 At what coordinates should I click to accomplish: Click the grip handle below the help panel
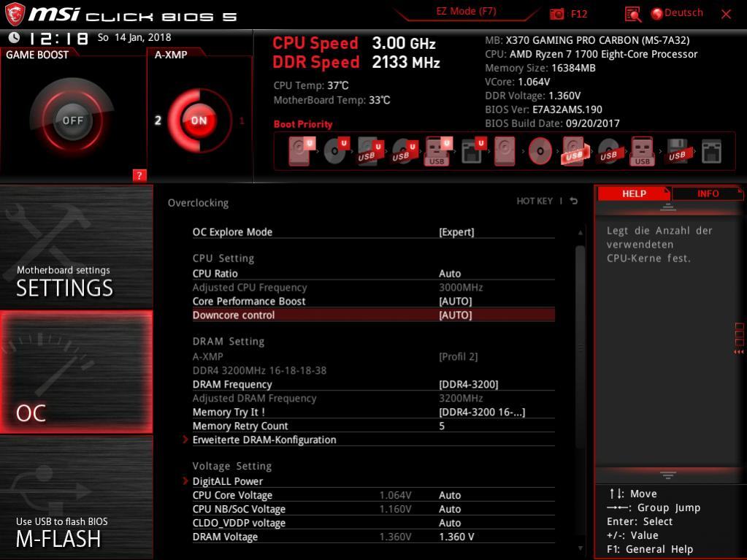[x=668, y=475]
